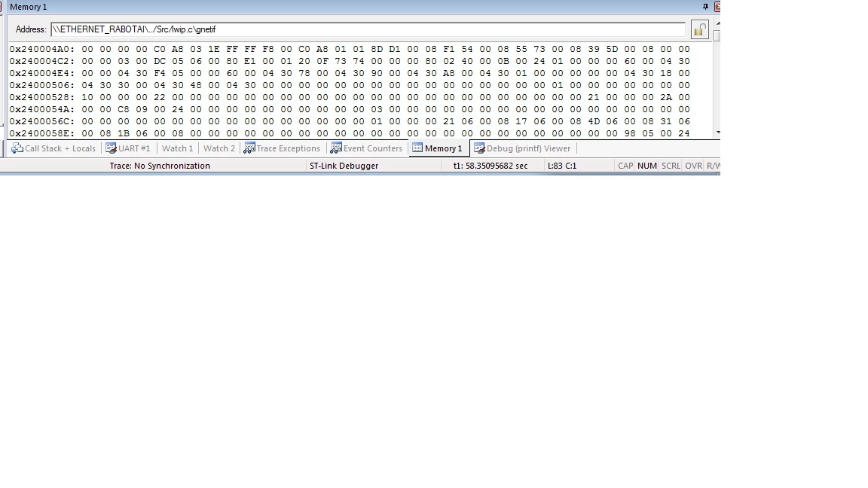868x488 pixels.
Task: Click the CAP status indicator
Action: [x=625, y=166]
